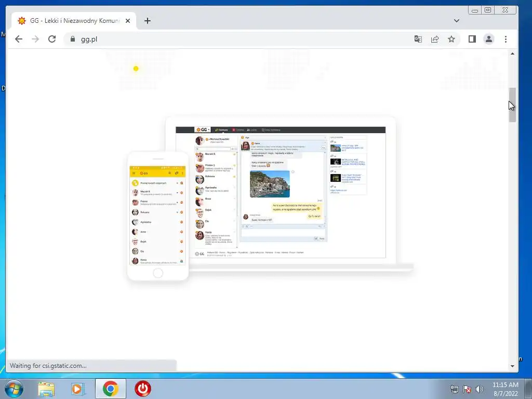The width and height of the screenshot is (532, 399).
Task: View site information via the lock icon
Action: pos(72,39)
